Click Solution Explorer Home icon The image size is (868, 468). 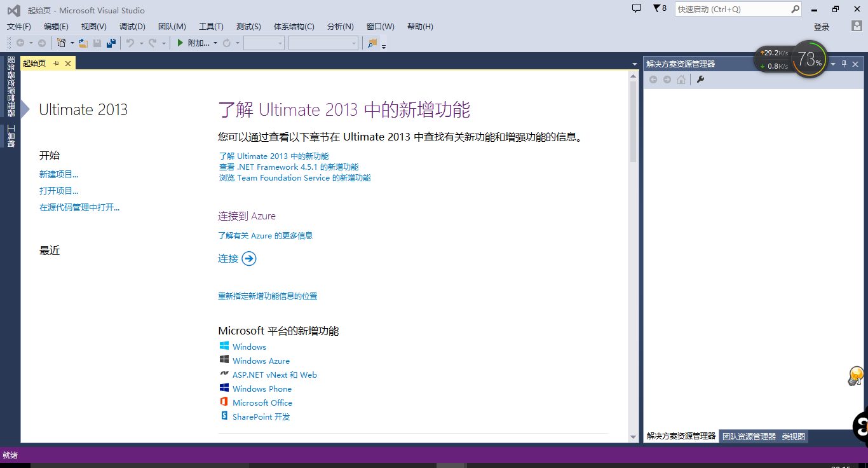(681, 79)
